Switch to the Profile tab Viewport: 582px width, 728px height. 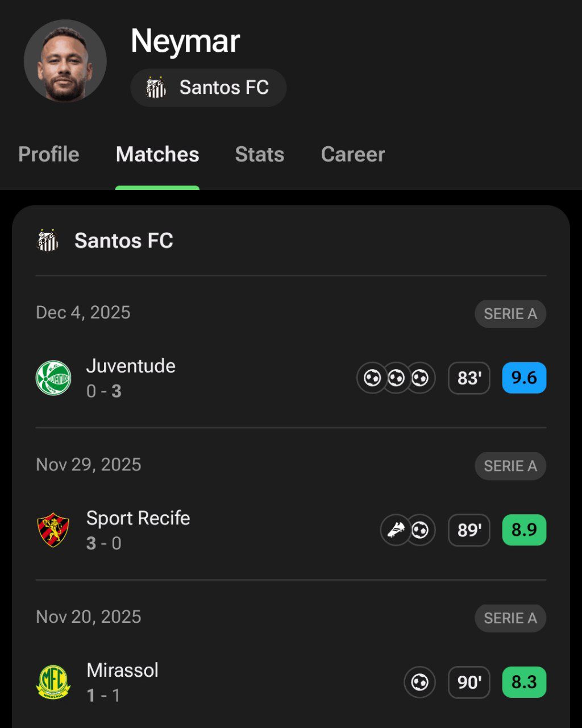49,155
